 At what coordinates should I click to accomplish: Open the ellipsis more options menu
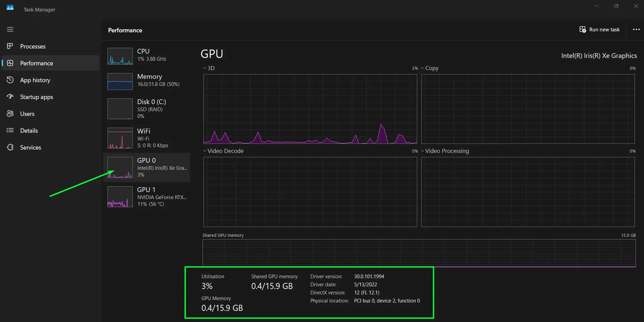click(636, 29)
